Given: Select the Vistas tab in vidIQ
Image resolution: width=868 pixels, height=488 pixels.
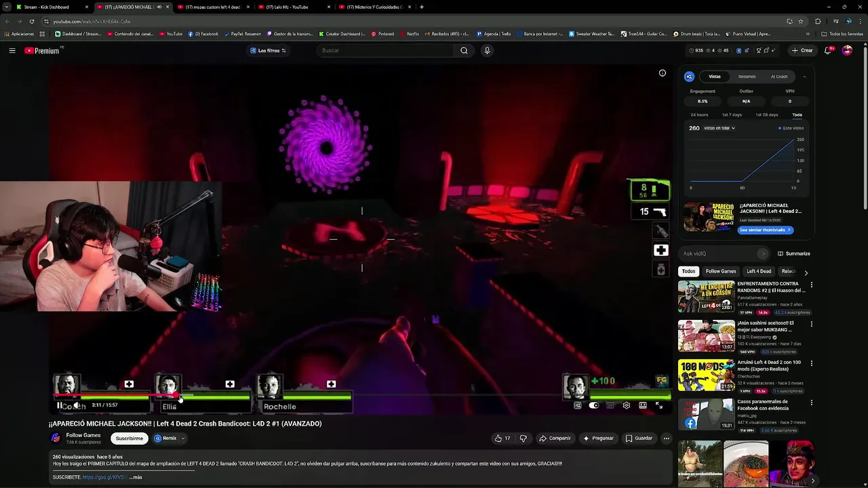Looking at the screenshot, I should (x=715, y=77).
